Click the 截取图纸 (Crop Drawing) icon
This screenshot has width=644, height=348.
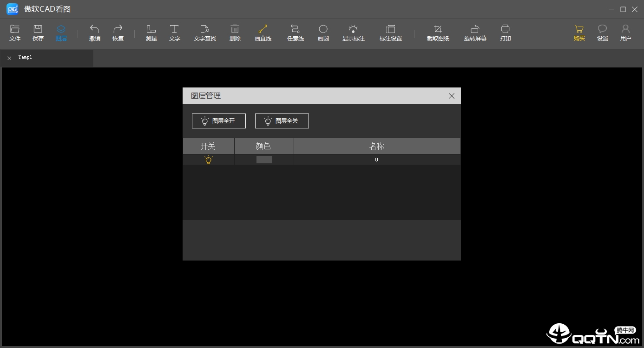(438, 33)
